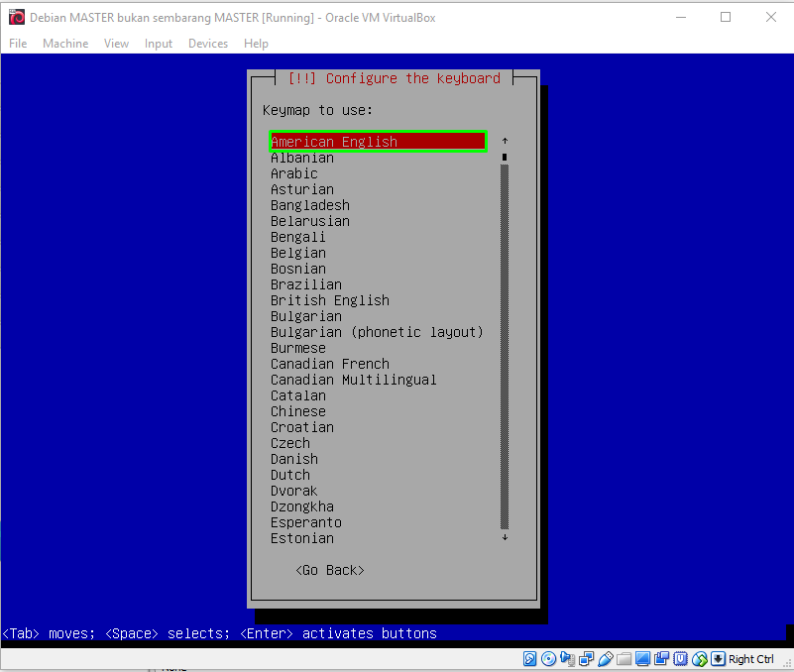Select the Dzongkha keymap
Screen dimensions: 794x672
tap(302, 506)
